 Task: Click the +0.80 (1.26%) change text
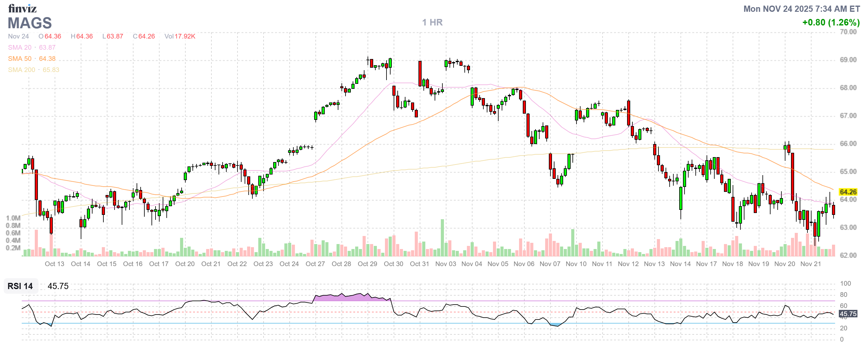[x=831, y=23]
